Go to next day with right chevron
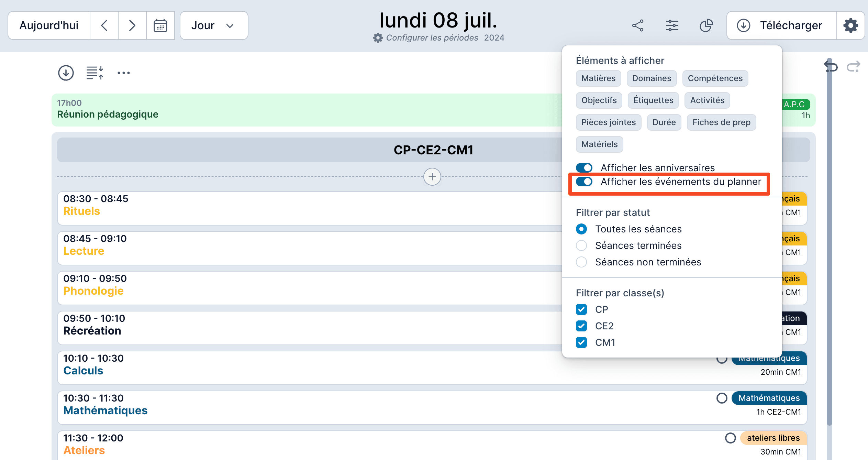868x460 pixels. pos(132,25)
